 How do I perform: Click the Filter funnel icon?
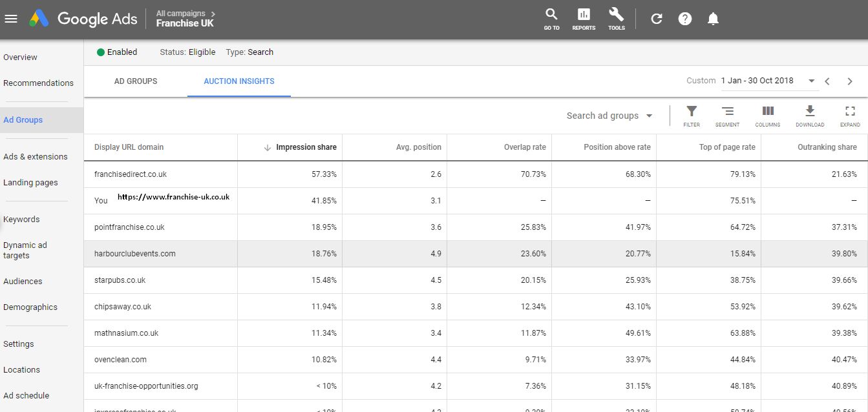[x=692, y=116]
